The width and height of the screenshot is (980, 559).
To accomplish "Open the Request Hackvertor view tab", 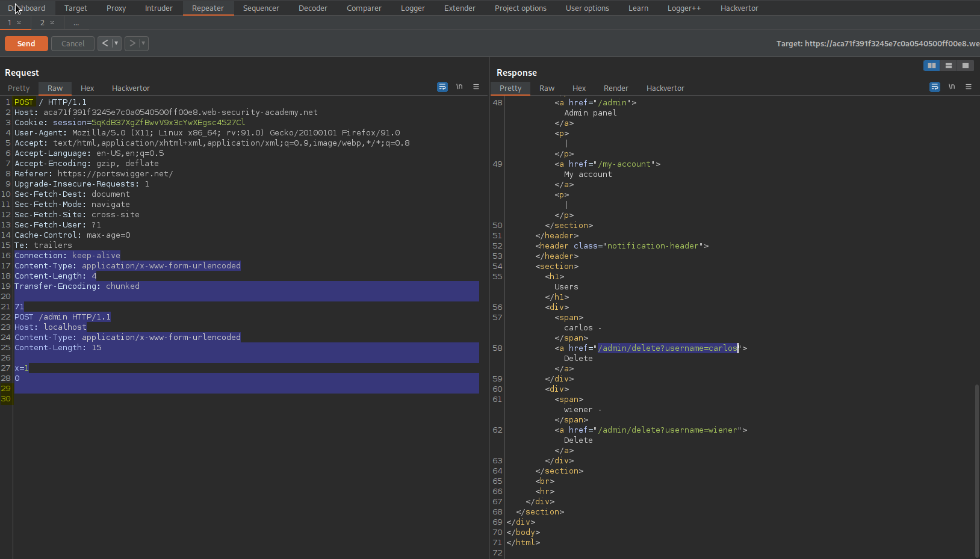I will (x=131, y=88).
